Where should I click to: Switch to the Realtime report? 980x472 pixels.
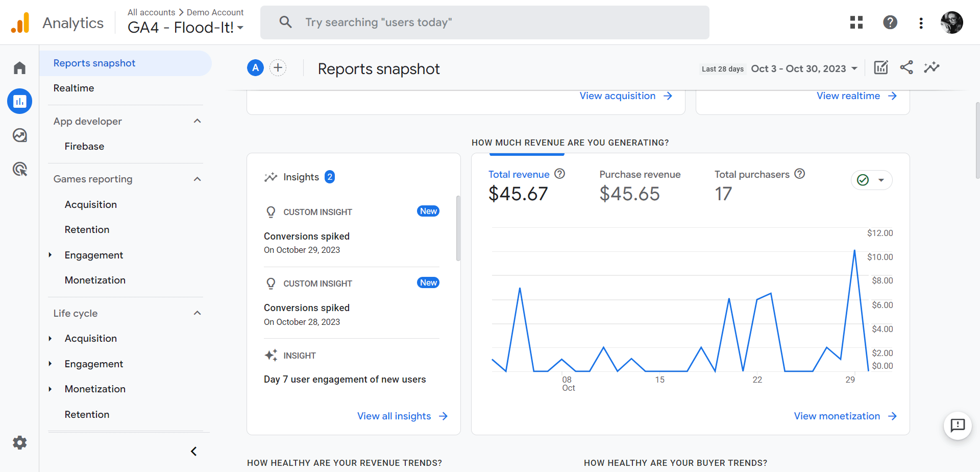(x=73, y=88)
